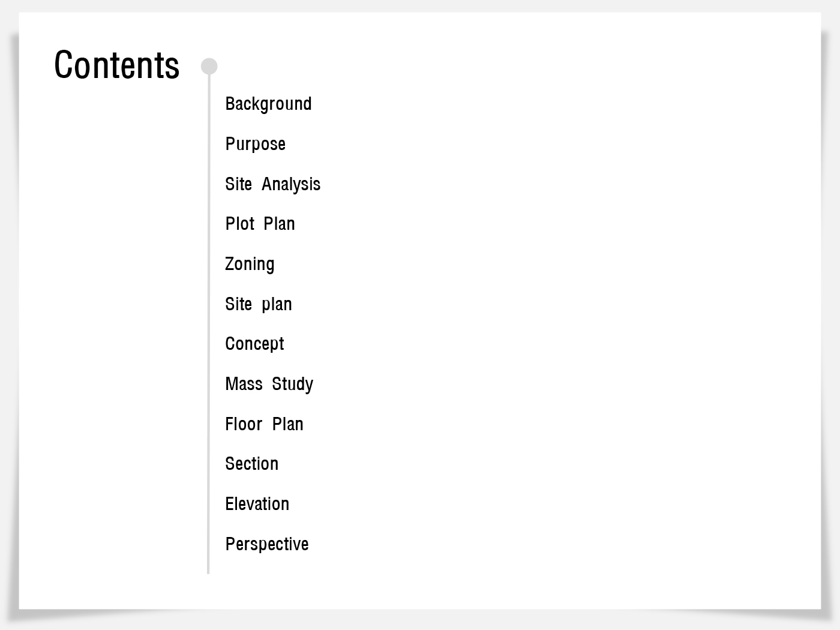Click the Contents heading
Screen dimensions: 840x630
click(x=117, y=65)
